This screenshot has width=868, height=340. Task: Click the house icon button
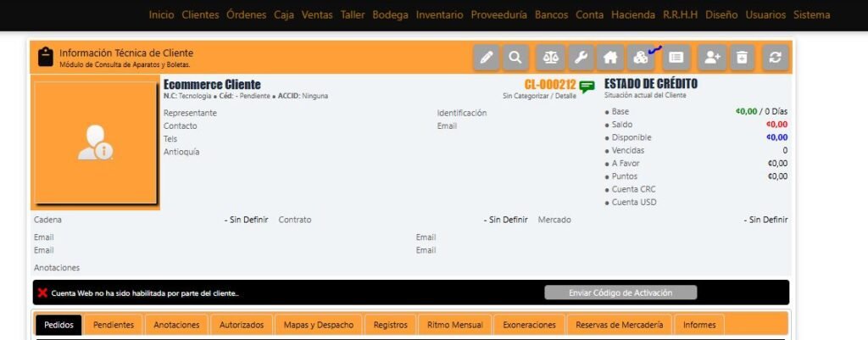[x=609, y=58]
